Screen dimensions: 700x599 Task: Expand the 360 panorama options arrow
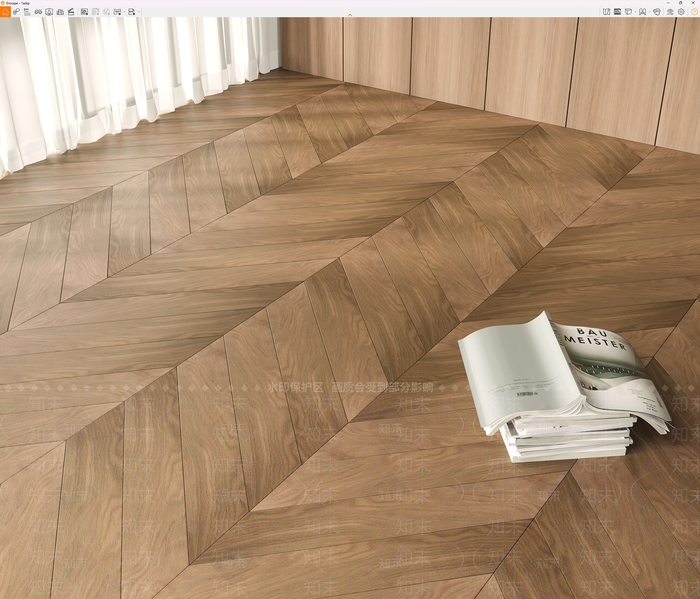click(124, 12)
